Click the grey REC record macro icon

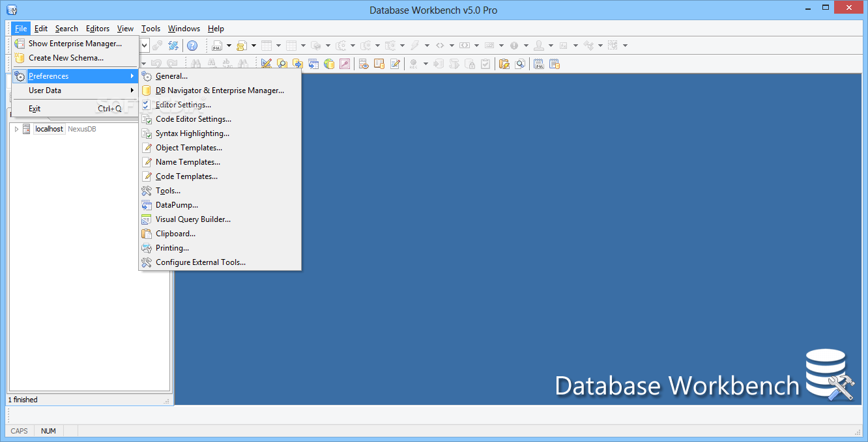pos(413,64)
